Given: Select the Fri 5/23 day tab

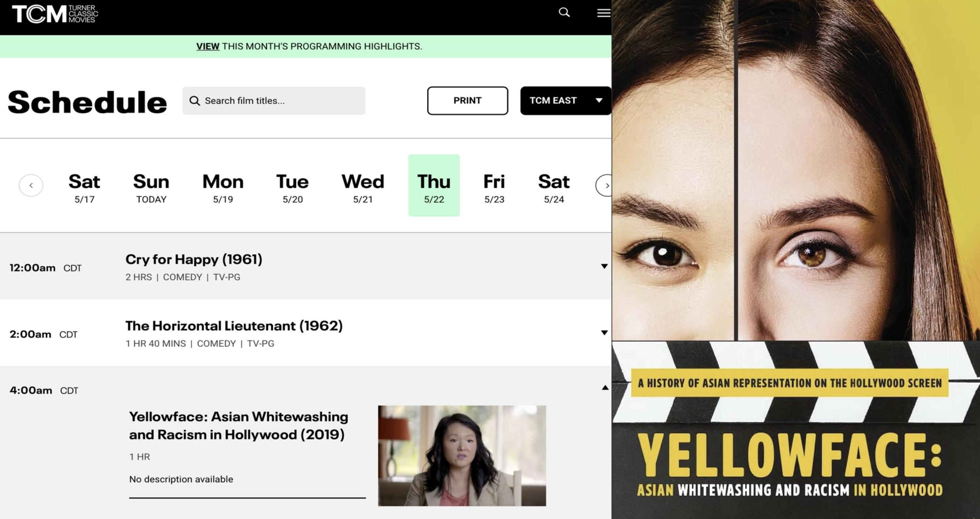Looking at the screenshot, I should tap(494, 188).
